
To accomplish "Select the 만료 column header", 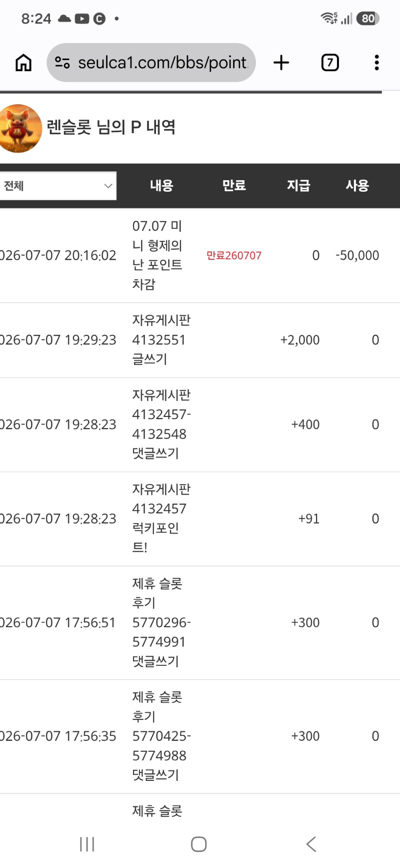I will [234, 186].
